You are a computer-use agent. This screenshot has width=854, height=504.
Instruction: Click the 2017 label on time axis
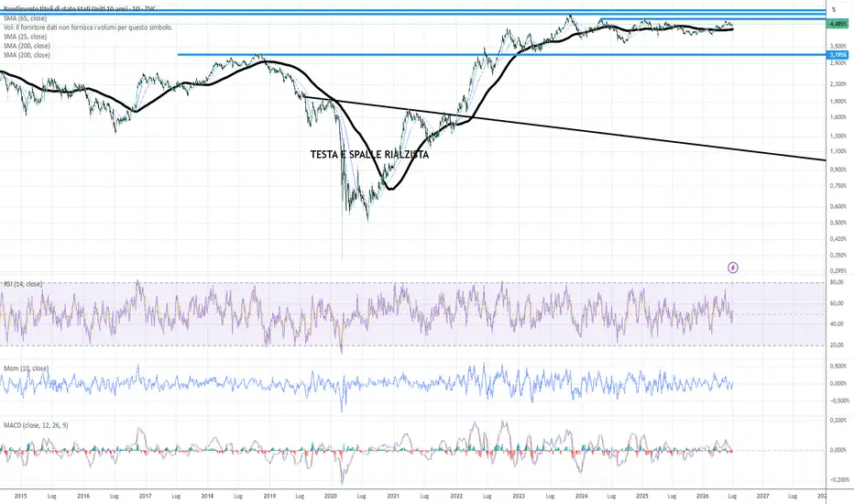(145, 497)
